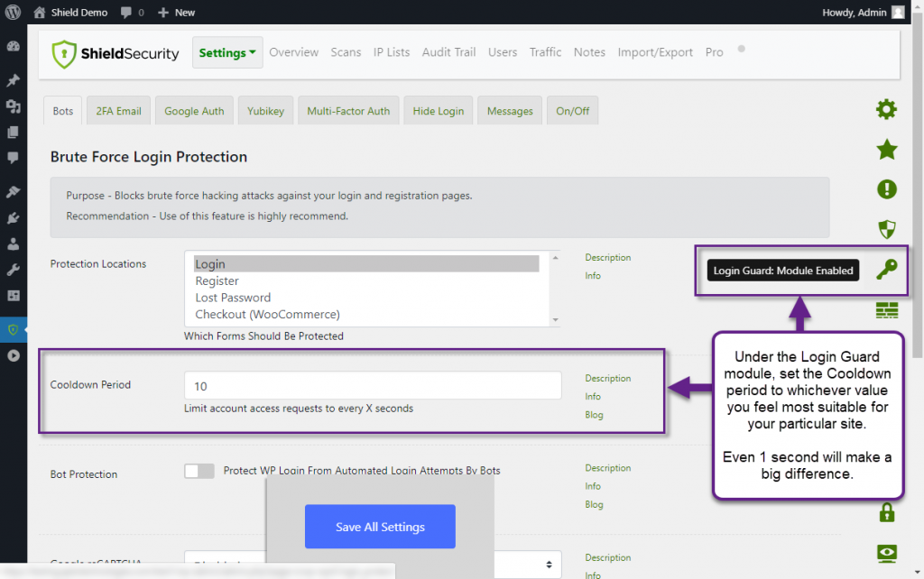Open Posts pushpin icon in sidebar

coord(13,80)
